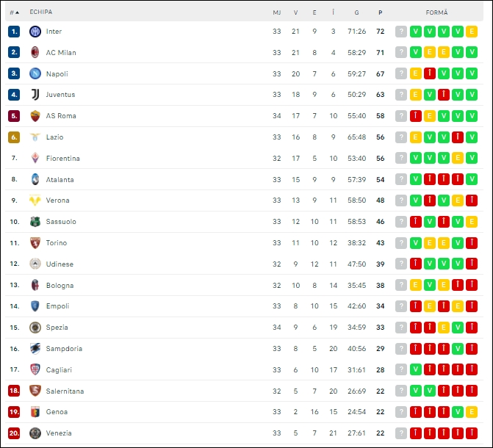Click the AC Milan club crest
Viewport: 493px width, 448px height.
(35, 52)
